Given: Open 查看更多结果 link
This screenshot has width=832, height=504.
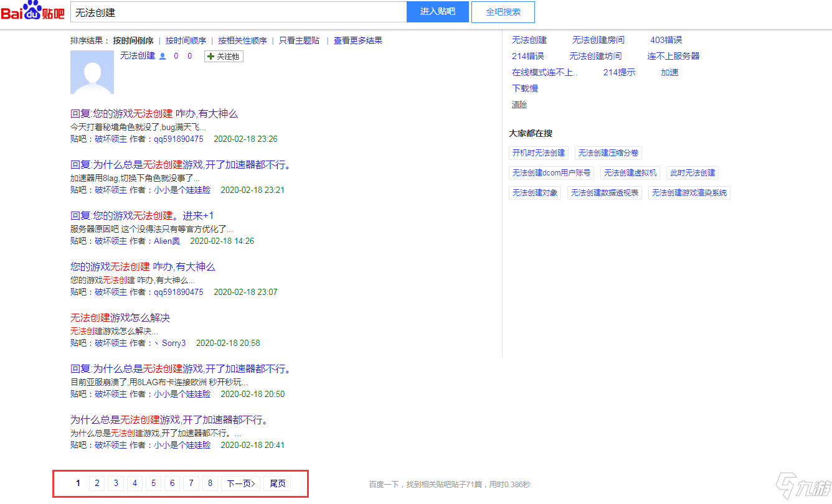Looking at the screenshot, I should pyautogui.click(x=357, y=40).
